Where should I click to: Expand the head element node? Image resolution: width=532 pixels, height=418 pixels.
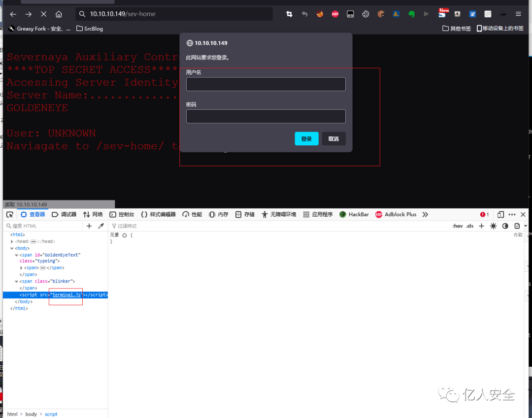[12, 242]
